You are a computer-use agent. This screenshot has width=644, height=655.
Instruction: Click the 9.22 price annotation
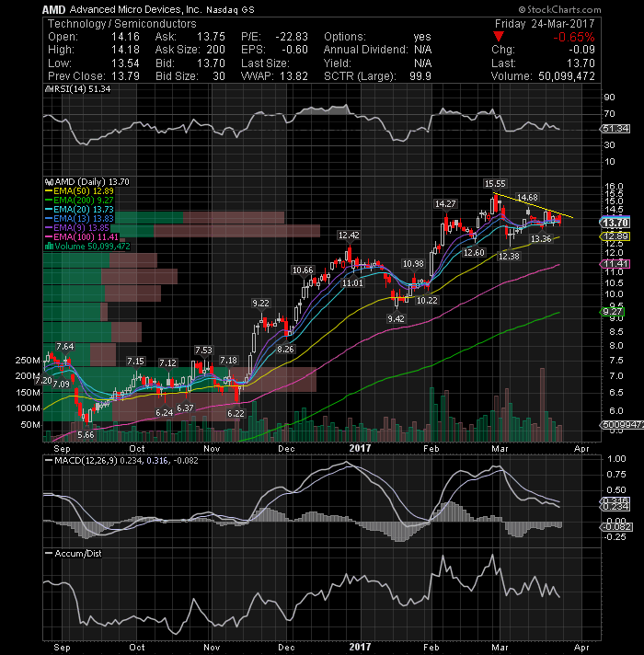pyautogui.click(x=260, y=304)
